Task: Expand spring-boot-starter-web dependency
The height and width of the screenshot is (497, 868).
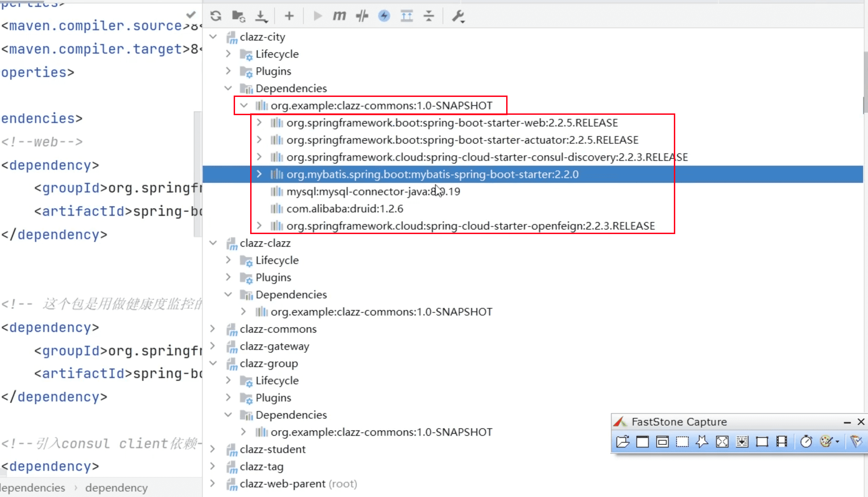Action: click(259, 122)
